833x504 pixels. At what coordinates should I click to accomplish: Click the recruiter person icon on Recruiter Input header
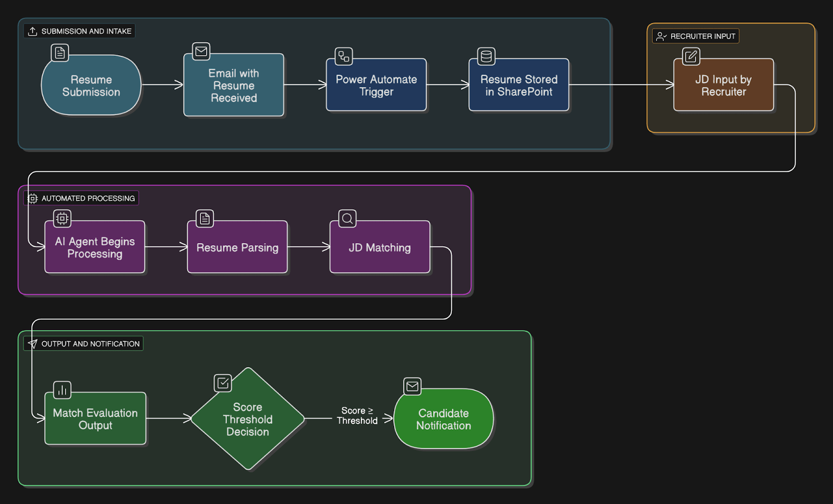[661, 36]
